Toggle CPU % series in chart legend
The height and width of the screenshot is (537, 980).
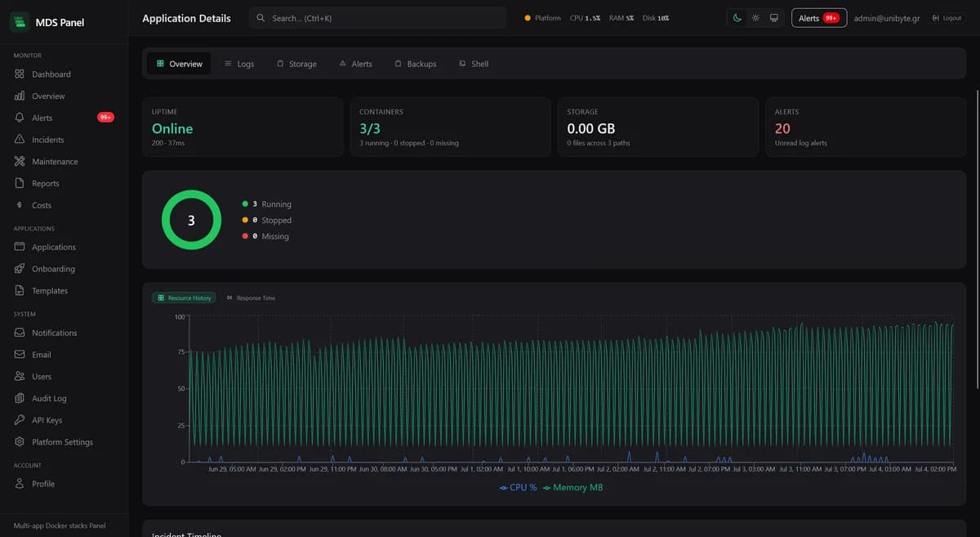[518, 487]
